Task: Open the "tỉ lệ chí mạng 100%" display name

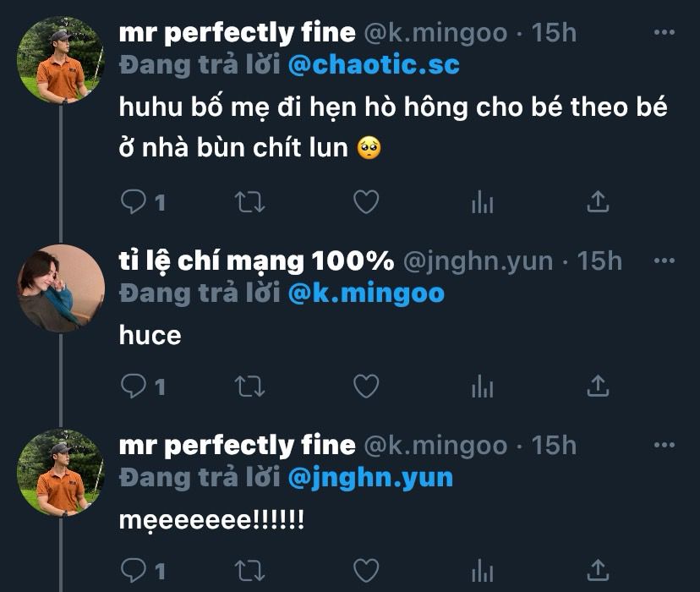Action: coord(256,262)
